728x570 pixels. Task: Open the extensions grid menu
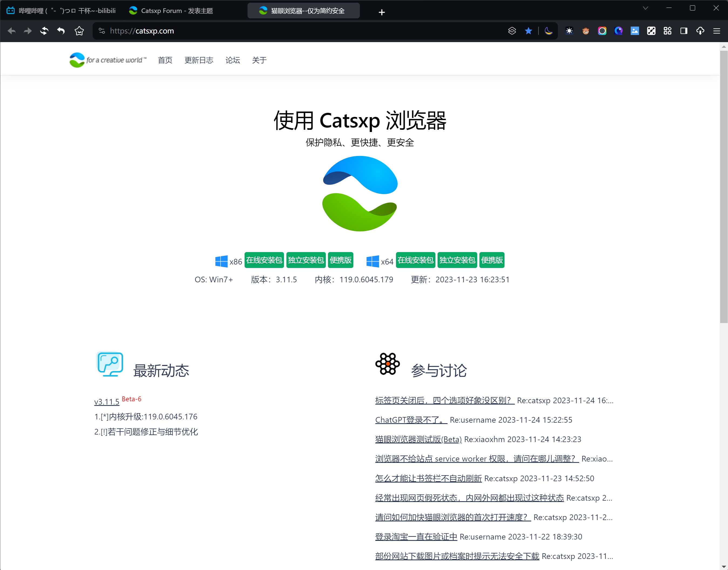[x=668, y=31]
